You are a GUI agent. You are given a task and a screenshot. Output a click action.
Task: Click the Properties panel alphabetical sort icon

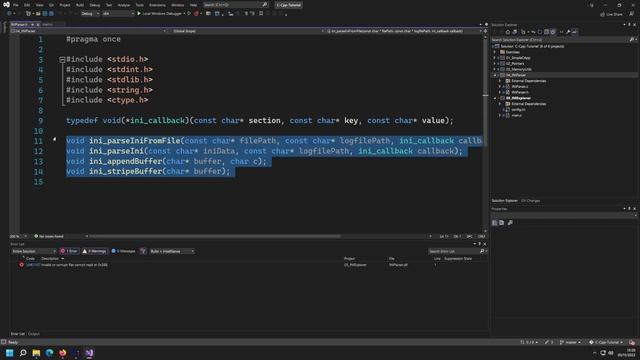click(502, 223)
